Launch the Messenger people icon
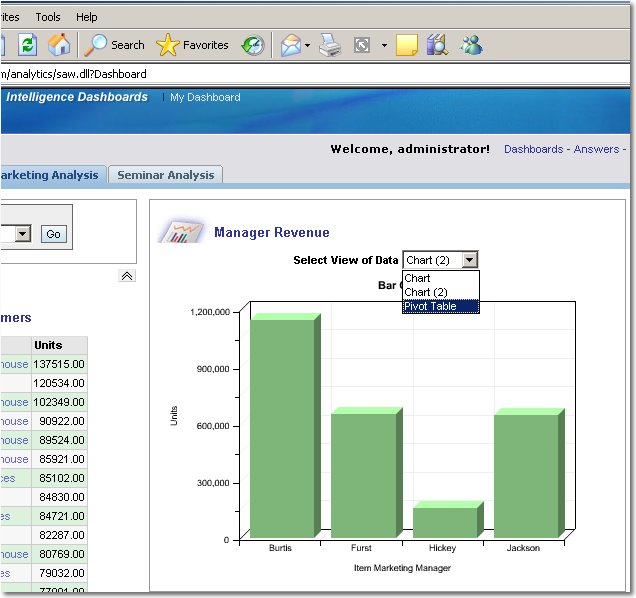The width and height of the screenshot is (636, 598). coord(471,45)
